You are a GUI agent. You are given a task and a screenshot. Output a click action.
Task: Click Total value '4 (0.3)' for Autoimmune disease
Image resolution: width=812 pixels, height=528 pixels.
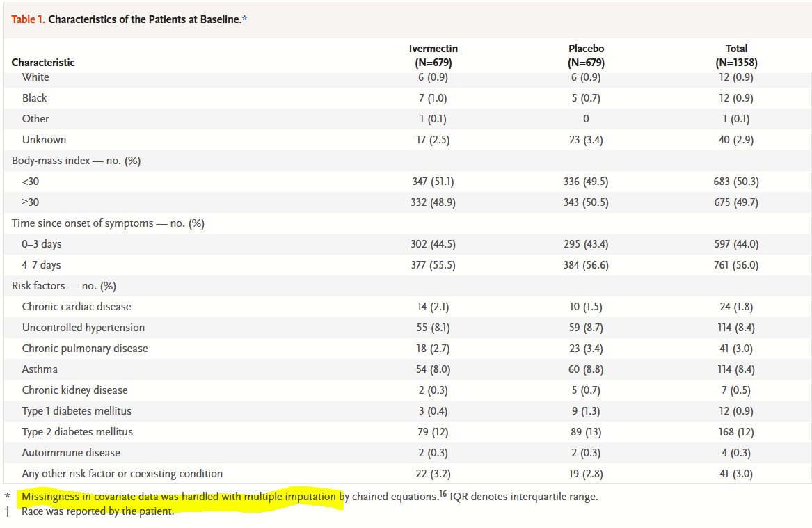click(x=736, y=452)
